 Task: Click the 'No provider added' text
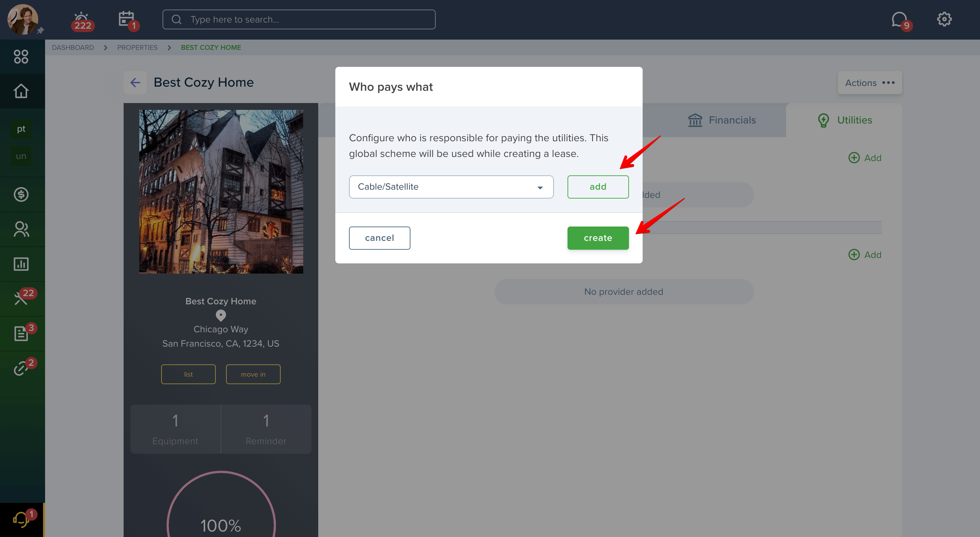pyautogui.click(x=624, y=291)
